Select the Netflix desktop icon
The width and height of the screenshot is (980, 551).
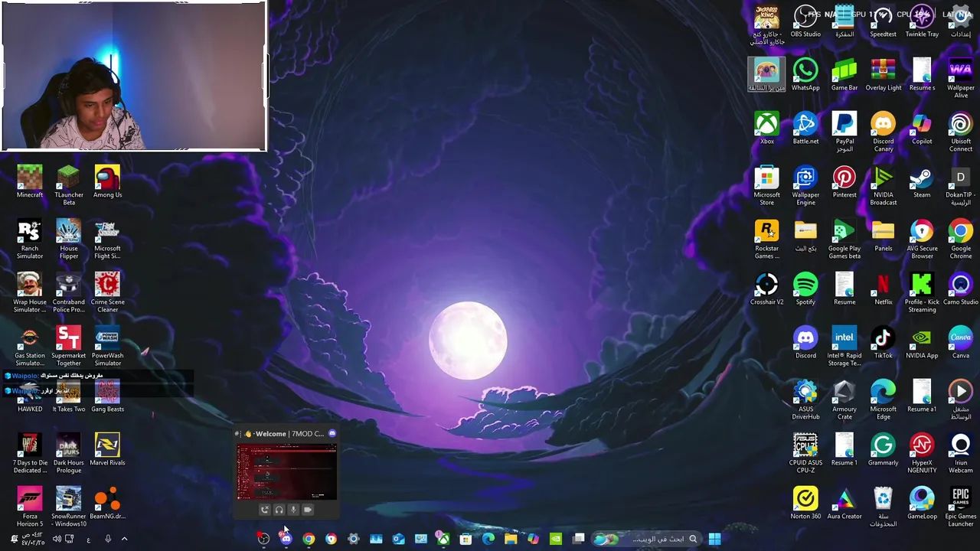click(883, 289)
